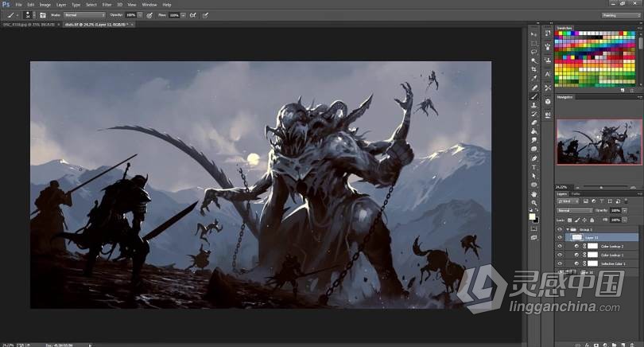Screen dimensions: 644x347
Task: Select the Brush tool in toolbox
Action: pyautogui.click(x=534, y=96)
